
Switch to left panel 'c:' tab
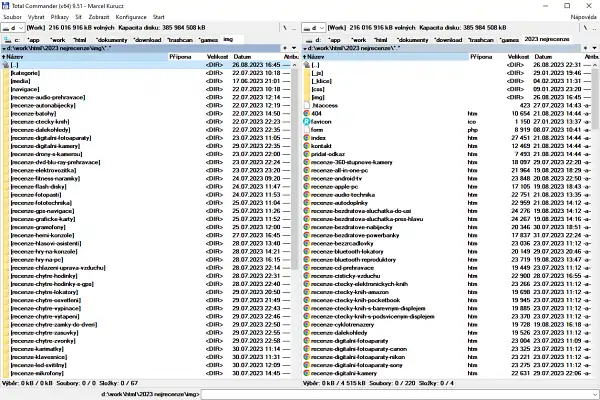coord(13,40)
